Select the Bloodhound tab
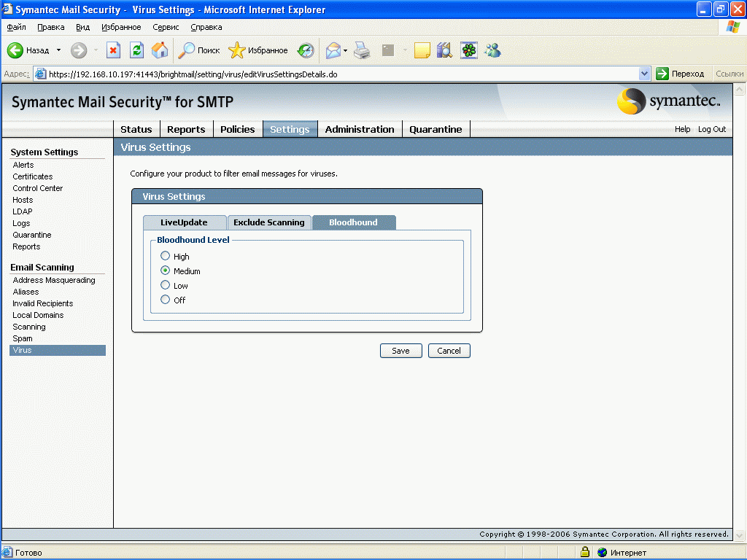The height and width of the screenshot is (560, 747). tap(354, 222)
